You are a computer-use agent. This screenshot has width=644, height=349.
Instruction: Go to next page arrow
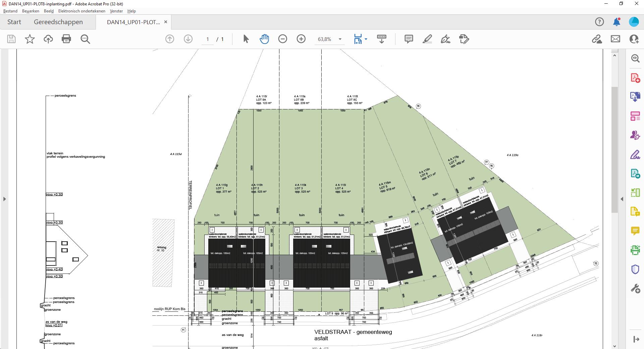(188, 39)
